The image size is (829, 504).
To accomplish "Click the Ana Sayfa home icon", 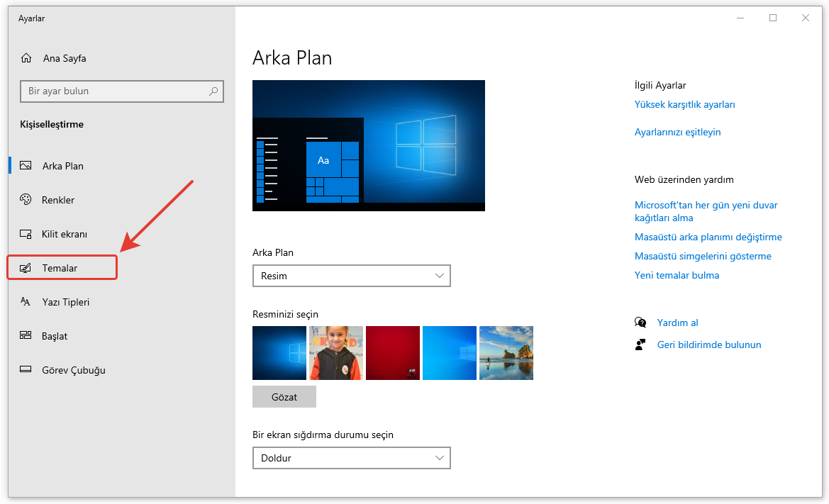I will (x=26, y=58).
